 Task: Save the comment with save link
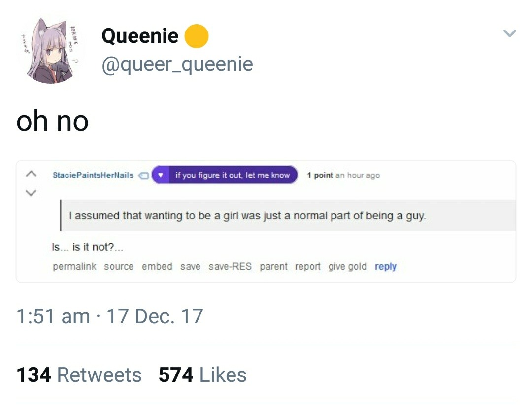190,266
